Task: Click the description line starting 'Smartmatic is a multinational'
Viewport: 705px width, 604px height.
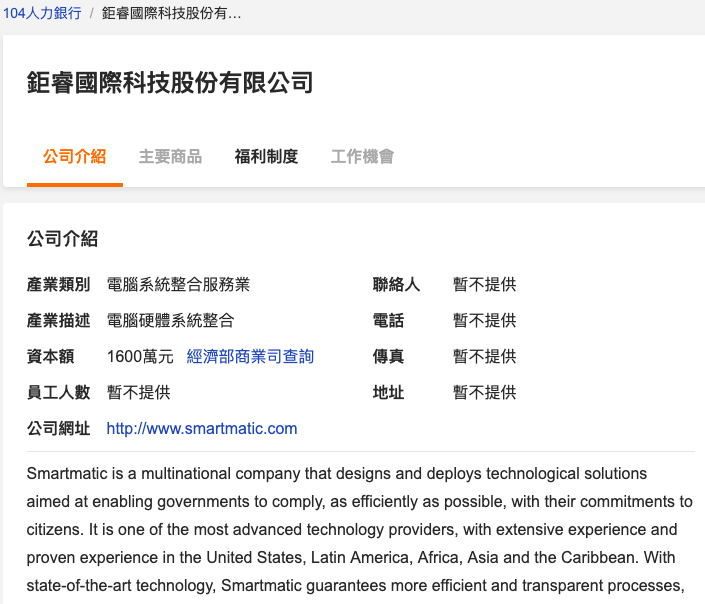Action: pos(337,474)
